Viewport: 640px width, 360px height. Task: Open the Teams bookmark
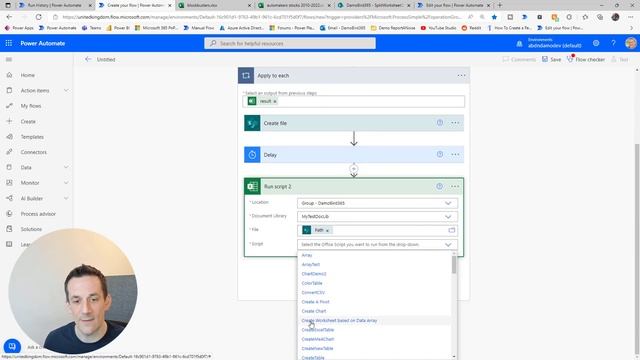point(91,28)
